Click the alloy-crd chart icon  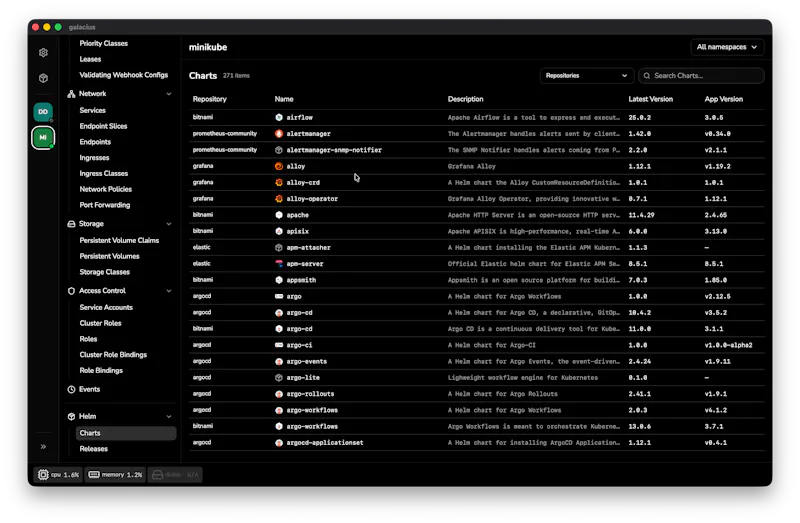tap(279, 182)
